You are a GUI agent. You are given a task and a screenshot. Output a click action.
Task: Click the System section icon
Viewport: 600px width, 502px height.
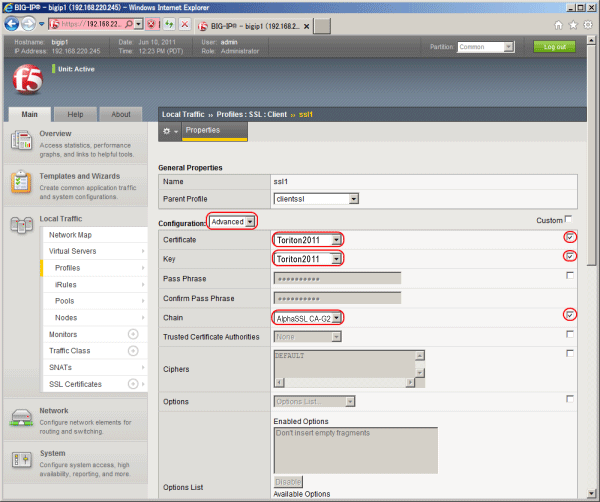[21, 459]
